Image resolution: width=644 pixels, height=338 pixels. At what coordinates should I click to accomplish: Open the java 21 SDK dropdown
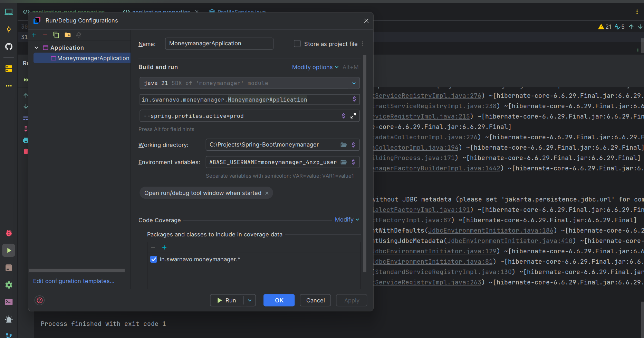pyautogui.click(x=354, y=83)
